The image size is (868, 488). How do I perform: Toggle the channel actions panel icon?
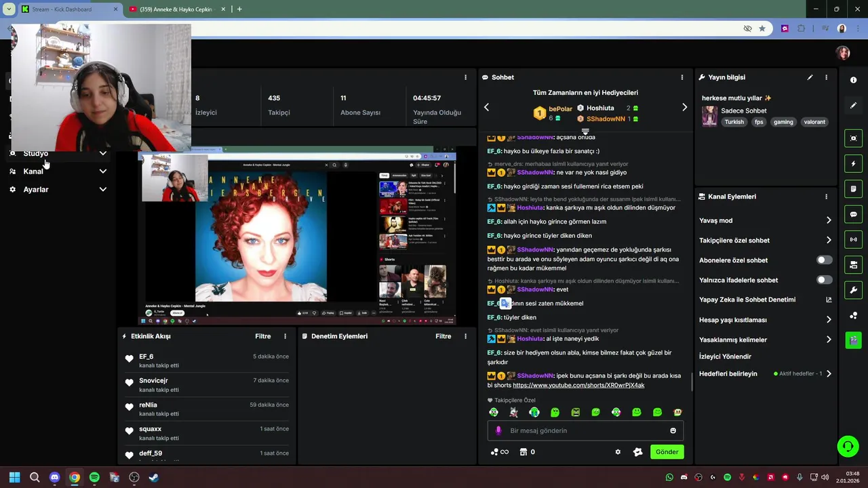click(x=853, y=264)
